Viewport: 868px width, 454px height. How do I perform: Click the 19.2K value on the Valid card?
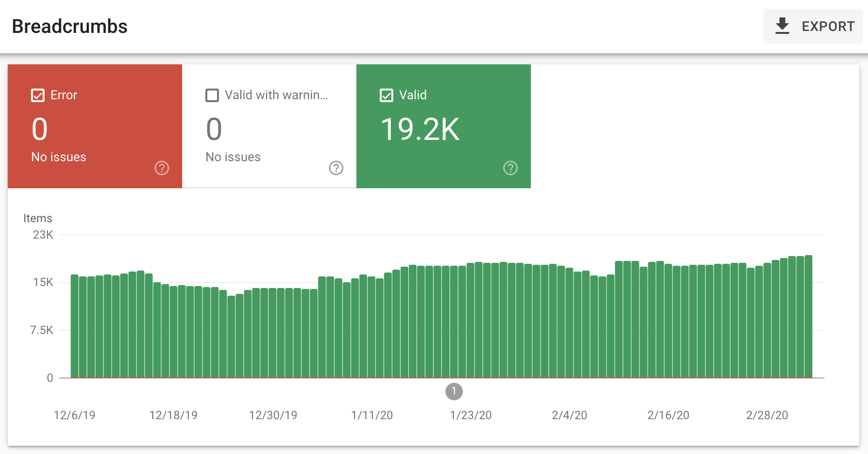click(x=419, y=129)
